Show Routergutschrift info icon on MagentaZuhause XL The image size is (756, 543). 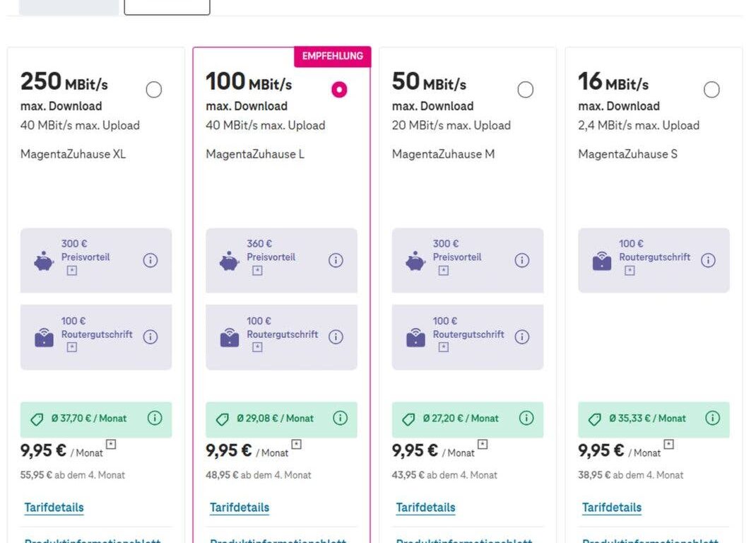click(x=150, y=337)
